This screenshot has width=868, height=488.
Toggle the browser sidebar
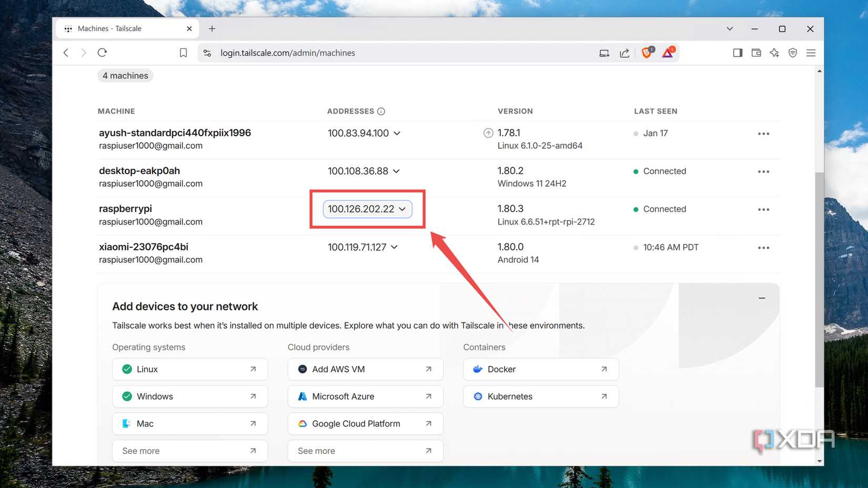738,53
